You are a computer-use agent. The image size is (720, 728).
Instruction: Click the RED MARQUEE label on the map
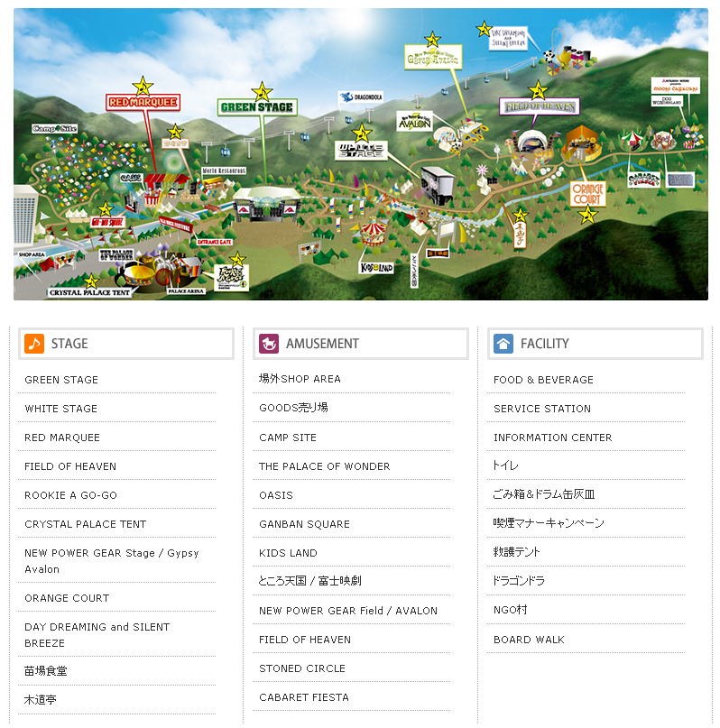143,102
